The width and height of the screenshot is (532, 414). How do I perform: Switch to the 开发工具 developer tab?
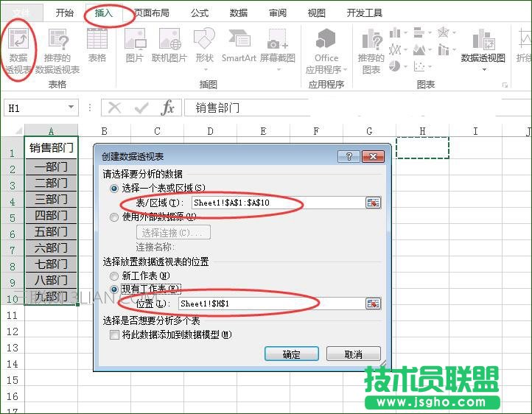tap(365, 13)
